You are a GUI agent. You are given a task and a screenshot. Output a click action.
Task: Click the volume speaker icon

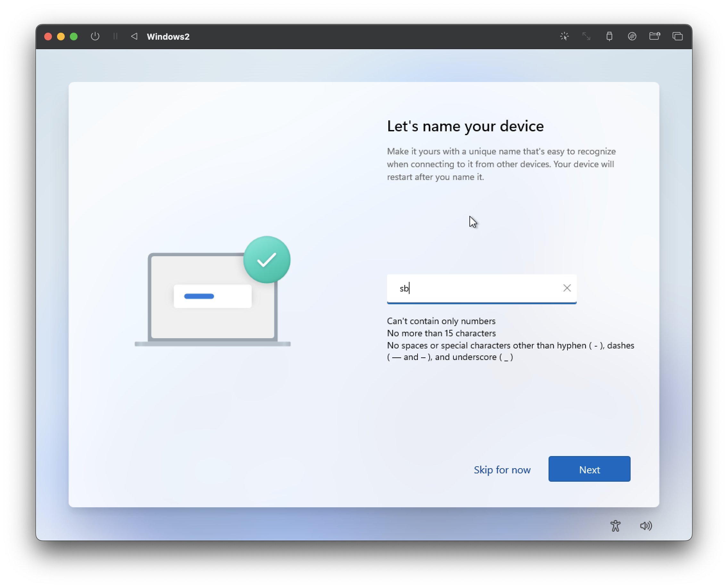(x=646, y=526)
